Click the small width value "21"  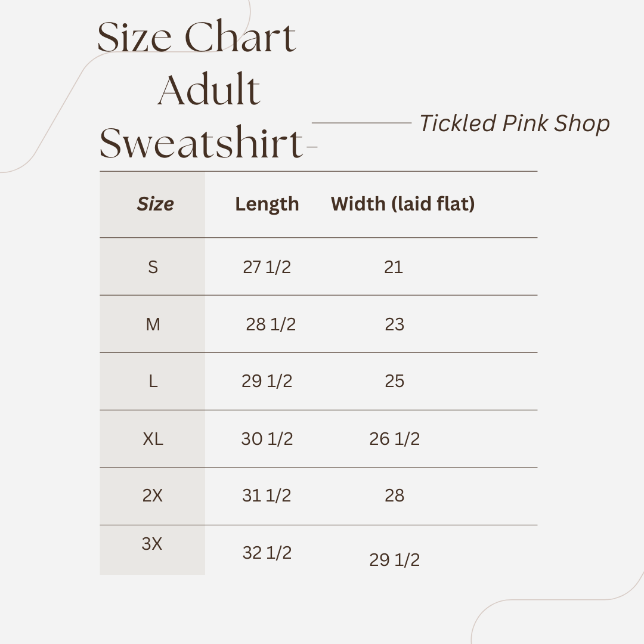point(394,267)
